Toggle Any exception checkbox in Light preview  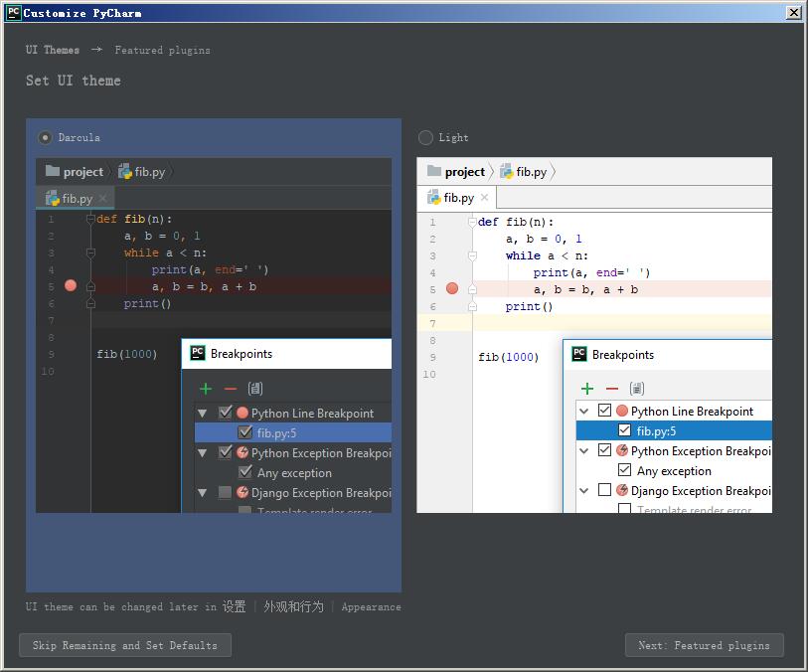pos(624,469)
